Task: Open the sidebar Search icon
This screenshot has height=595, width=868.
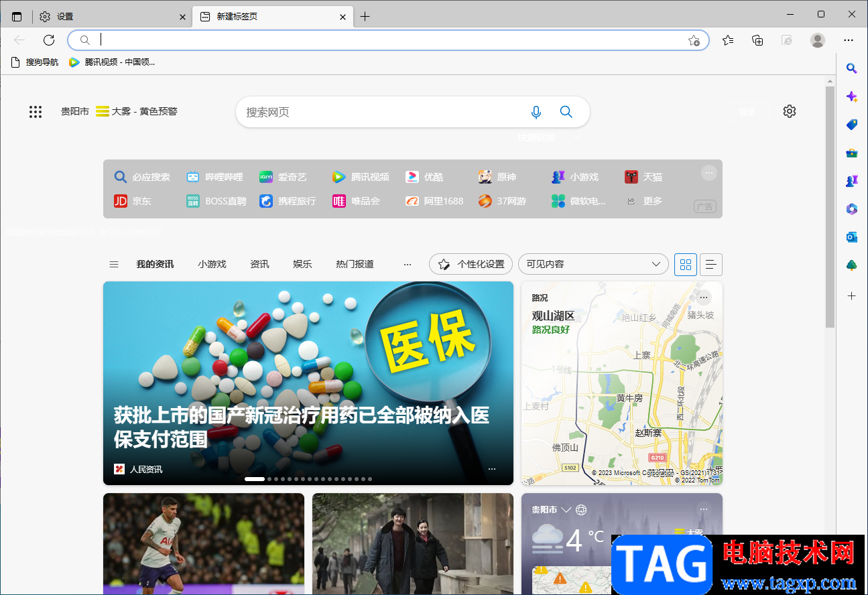Action: point(852,68)
